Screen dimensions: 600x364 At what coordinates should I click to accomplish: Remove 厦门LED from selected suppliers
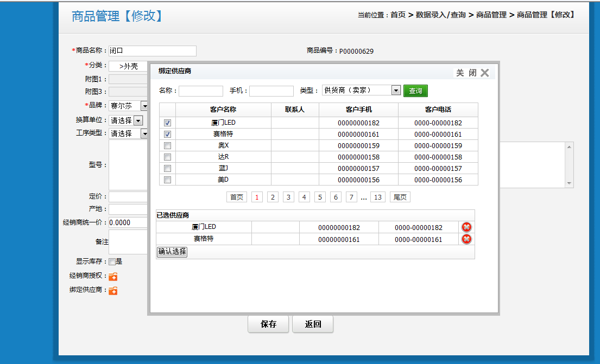[466, 227]
